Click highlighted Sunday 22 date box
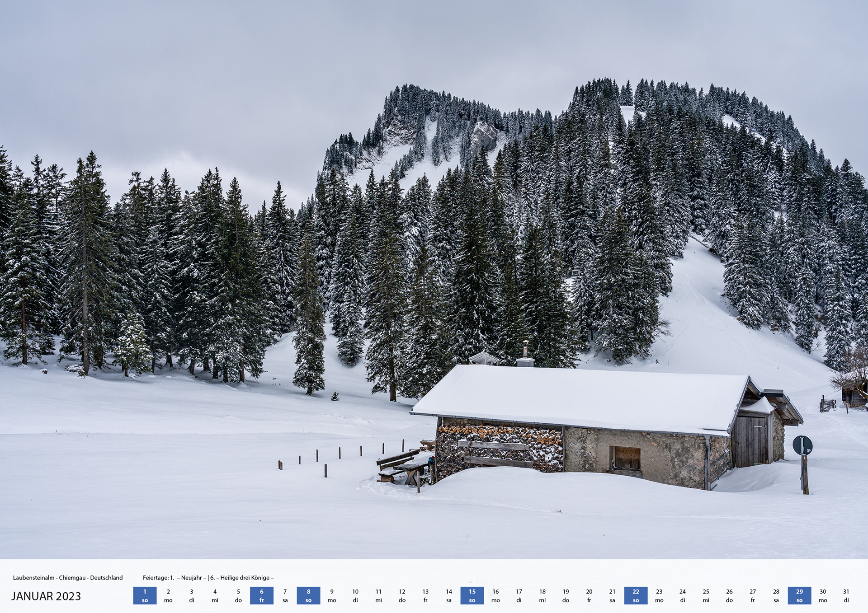This screenshot has width=868, height=613. coord(636,595)
